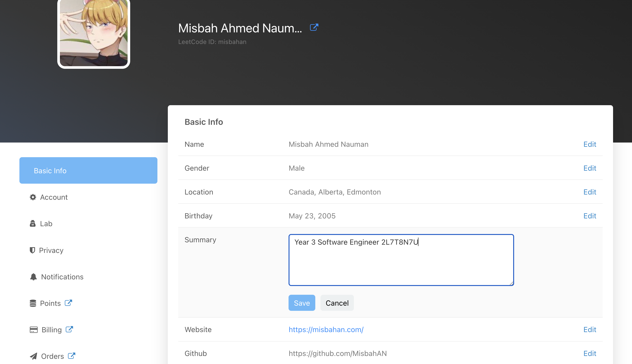
Task: Click the Privacy shield icon
Action: click(32, 250)
